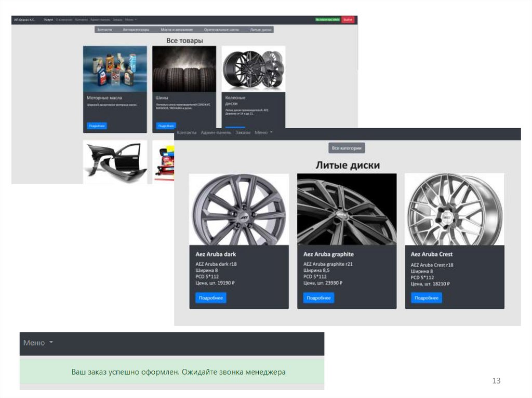Viewport: 532px width, 398px height.
Task: Open 'Услуги' in the top navbar
Action: point(48,20)
